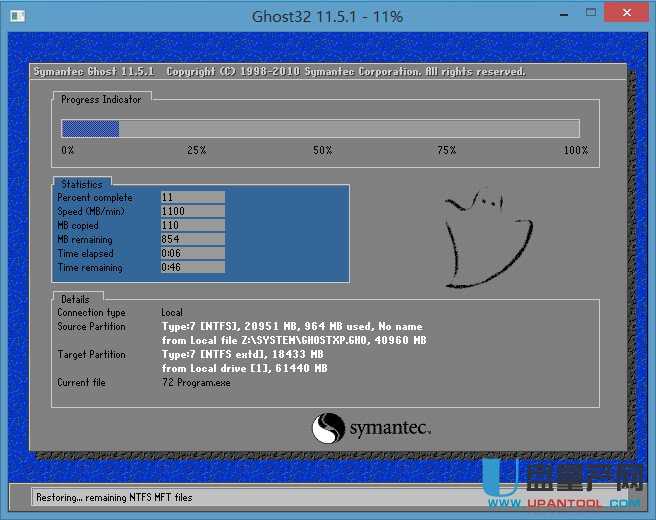Select the Time remaining value field
This screenshot has width=656, height=520.
(192, 268)
